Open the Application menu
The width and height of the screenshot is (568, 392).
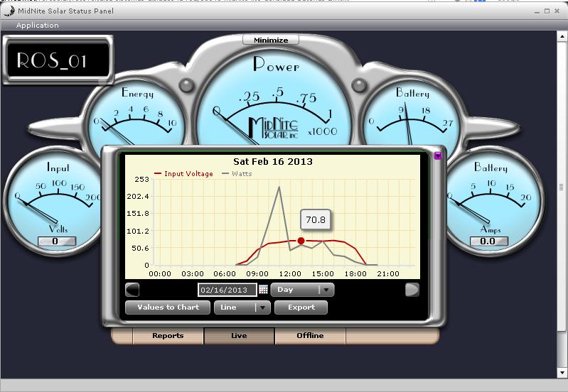pos(37,26)
